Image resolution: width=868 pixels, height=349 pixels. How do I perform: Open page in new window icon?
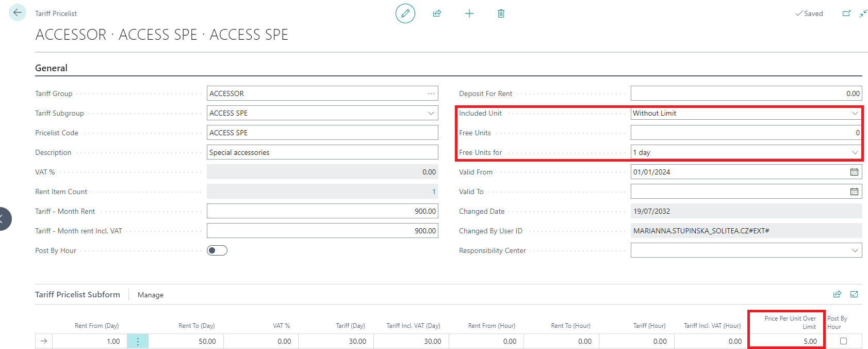(846, 13)
